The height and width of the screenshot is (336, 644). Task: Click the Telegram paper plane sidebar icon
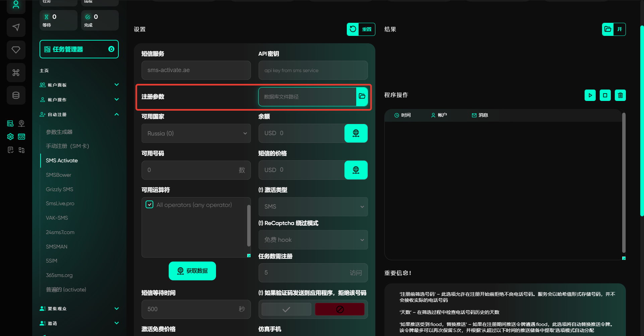coord(16,27)
